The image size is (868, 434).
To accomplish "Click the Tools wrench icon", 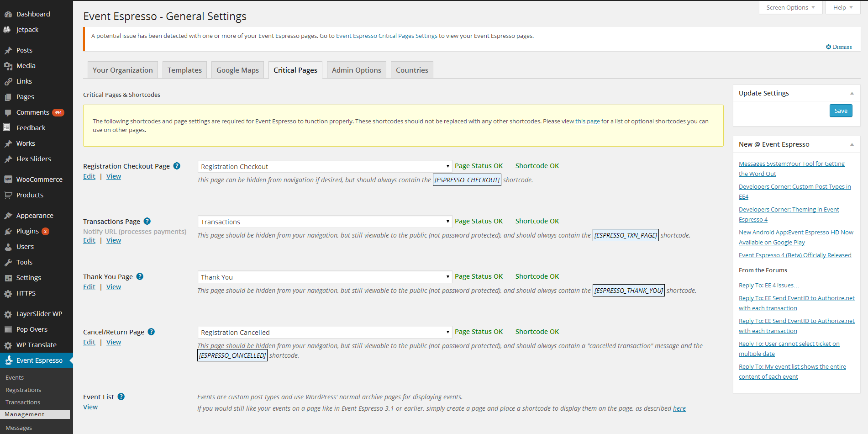I will (8, 262).
